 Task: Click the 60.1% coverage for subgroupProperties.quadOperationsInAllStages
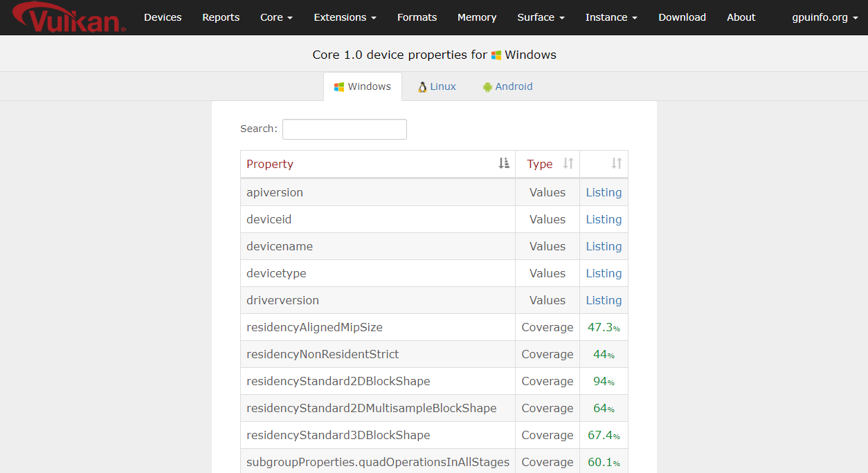pos(604,462)
